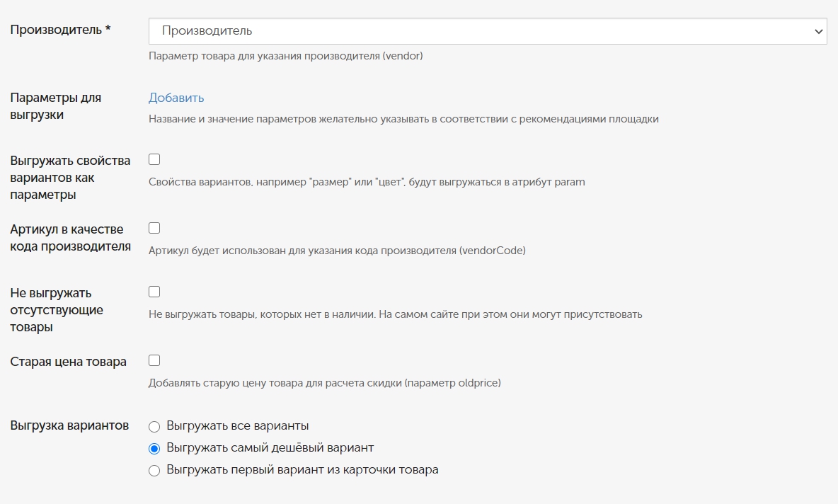Tick the Артикул as vendorCode checkbox
The height and width of the screenshot is (504, 838).
[x=154, y=228]
